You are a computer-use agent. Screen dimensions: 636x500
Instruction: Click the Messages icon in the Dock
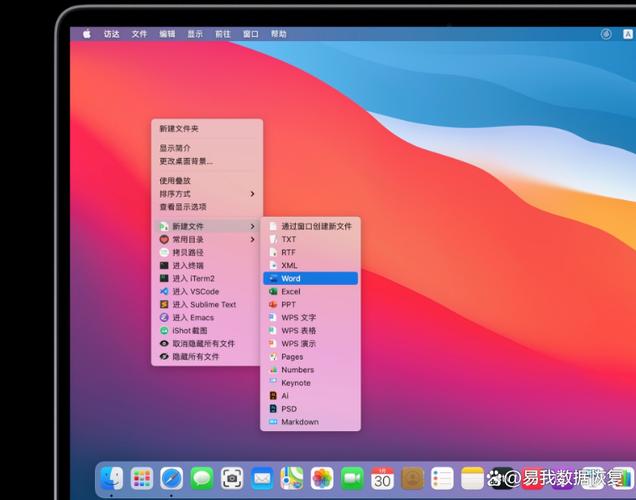click(x=202, y=478)
